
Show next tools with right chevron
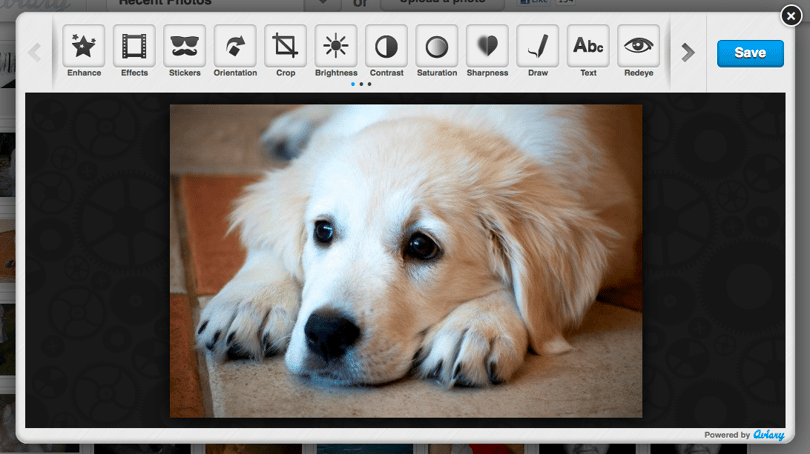[688, 52]
